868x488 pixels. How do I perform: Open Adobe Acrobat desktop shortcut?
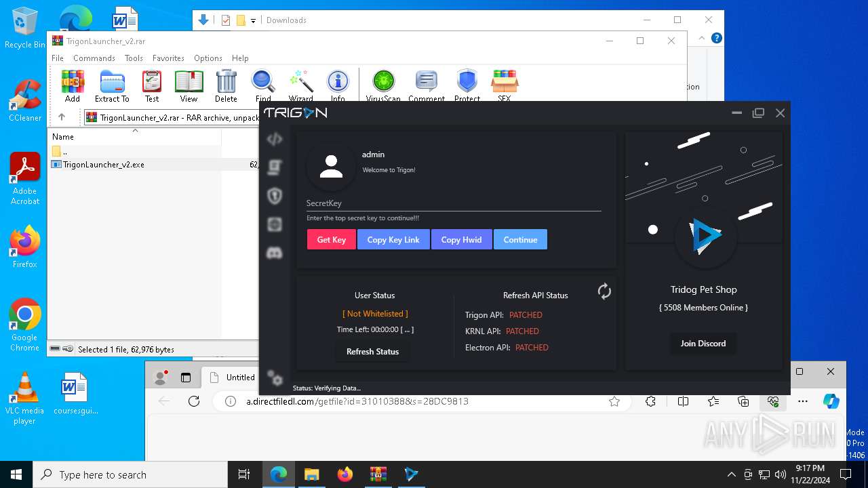[25, 179]
